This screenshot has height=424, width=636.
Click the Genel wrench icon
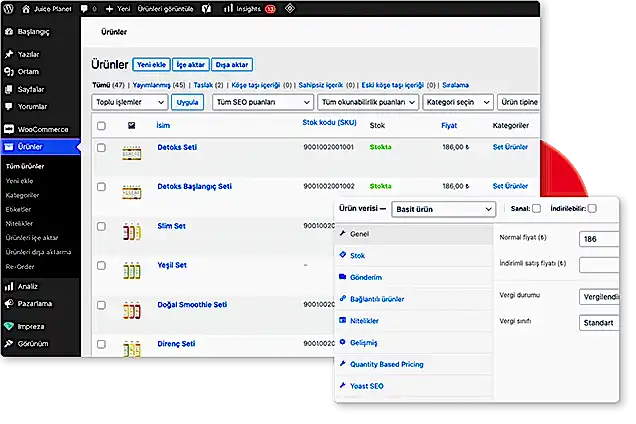pyautogui.click(x=343, y=233)
